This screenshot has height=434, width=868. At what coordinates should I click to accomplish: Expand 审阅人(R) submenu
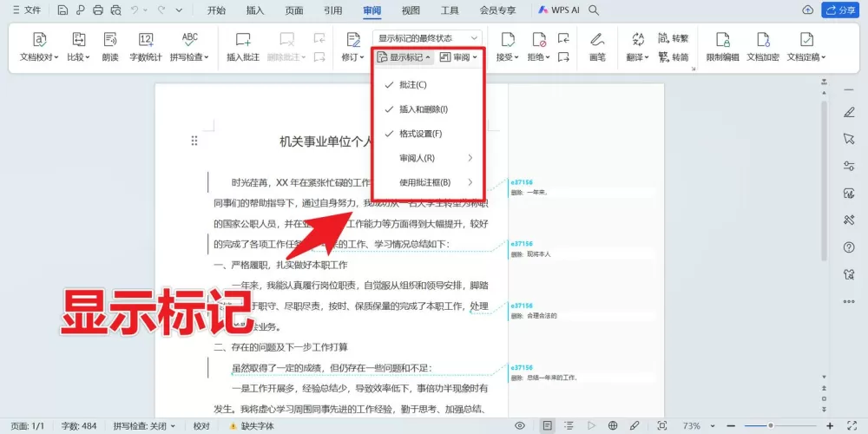[x=427, y=158]
